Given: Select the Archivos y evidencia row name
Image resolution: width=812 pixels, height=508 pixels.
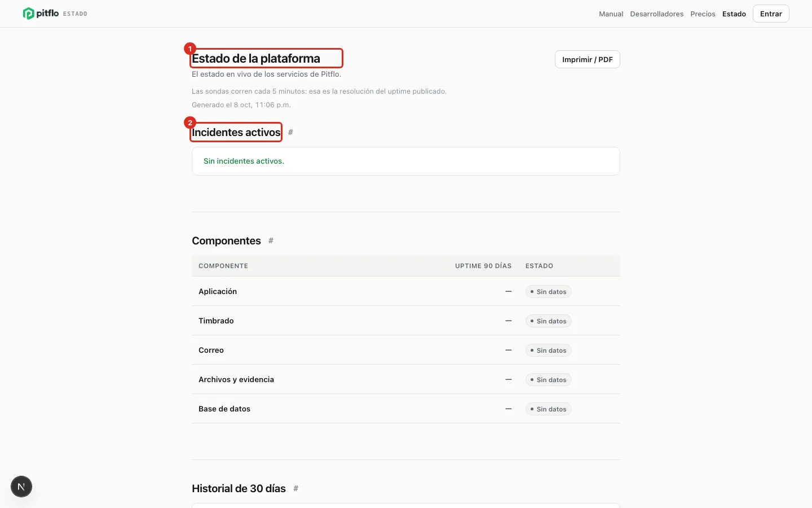Looking at the screenshot, I should (236, 379).
